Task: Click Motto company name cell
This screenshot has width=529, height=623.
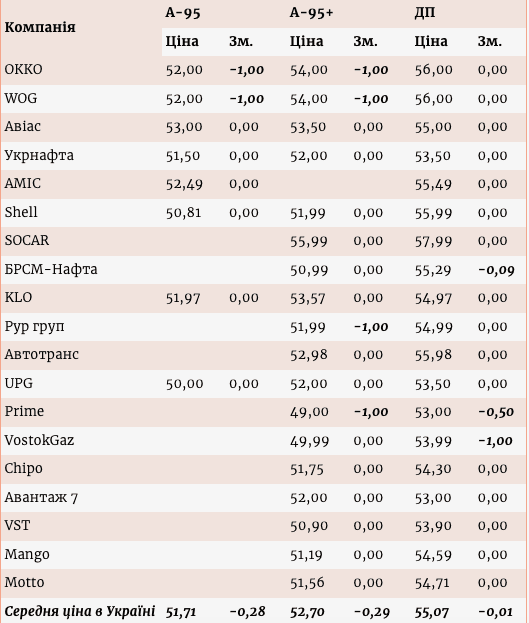Action: click(x=24, y=582)
